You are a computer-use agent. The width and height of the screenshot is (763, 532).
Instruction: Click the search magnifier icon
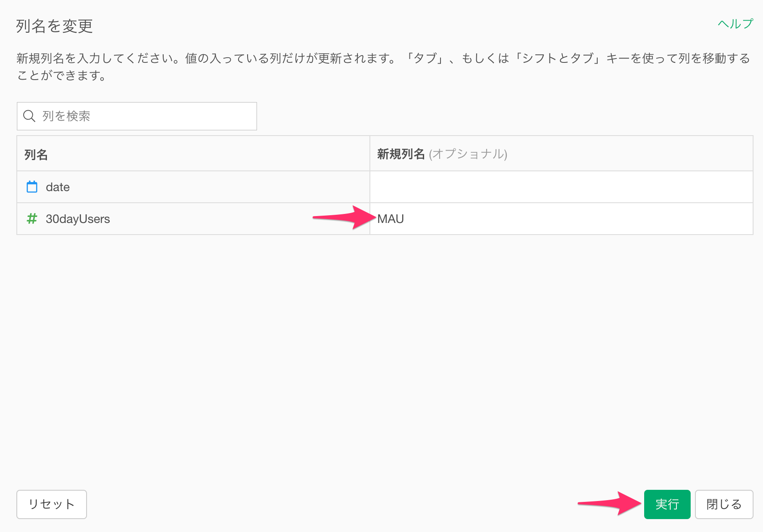click(29, 116)
